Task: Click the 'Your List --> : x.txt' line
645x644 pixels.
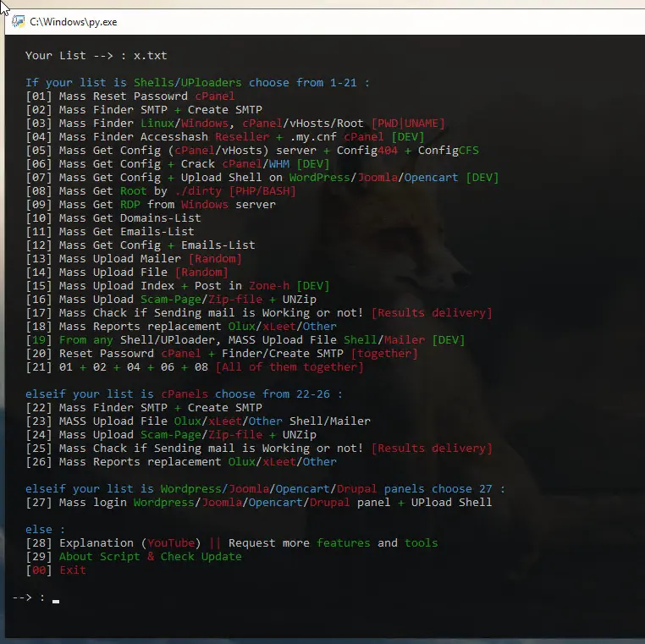Action: pyautogui.click(x=96, y=56)
